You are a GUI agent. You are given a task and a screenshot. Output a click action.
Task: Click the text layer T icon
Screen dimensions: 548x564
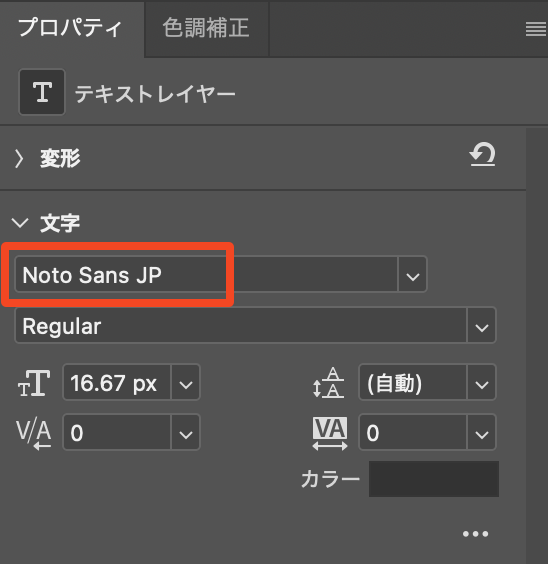42,92
